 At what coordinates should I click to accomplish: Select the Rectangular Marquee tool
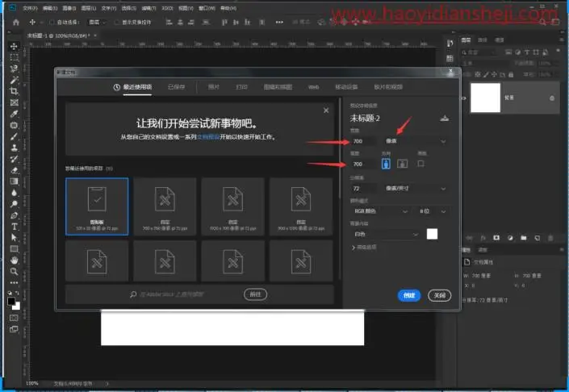point(14,57)
